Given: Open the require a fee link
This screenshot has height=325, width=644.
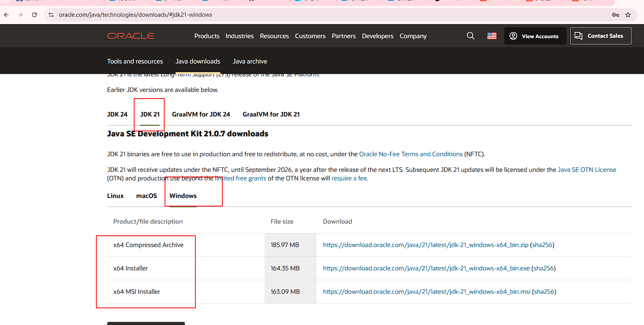Looking at the screenshot, I should tap(349, 178).
